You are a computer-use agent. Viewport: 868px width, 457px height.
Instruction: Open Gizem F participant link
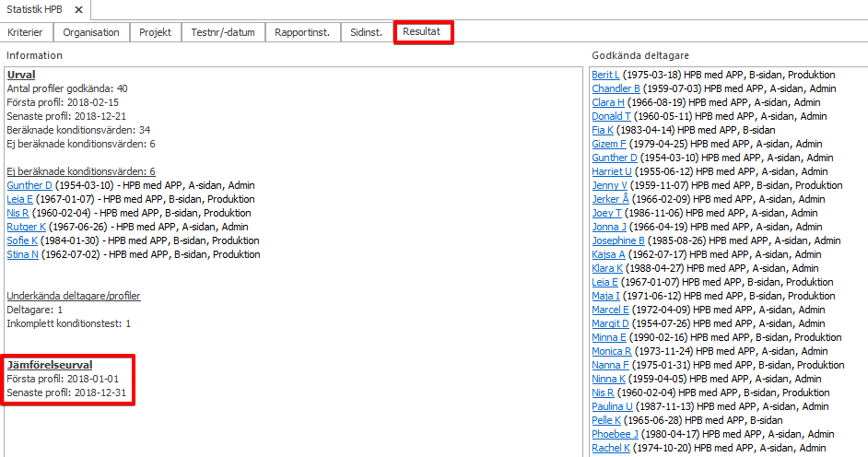click(609, 144)
